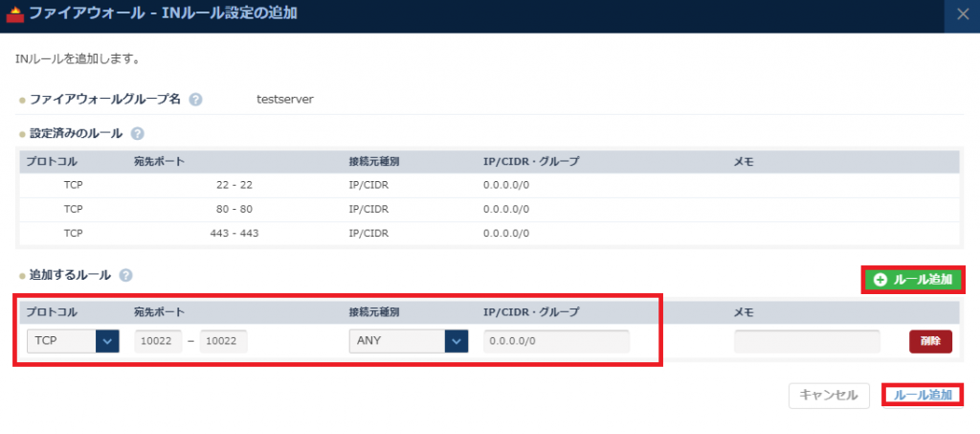Focus the IP/CIDR field showing 0.0.0.0/0
Screen dimensions: 980x434
[556, 341]
